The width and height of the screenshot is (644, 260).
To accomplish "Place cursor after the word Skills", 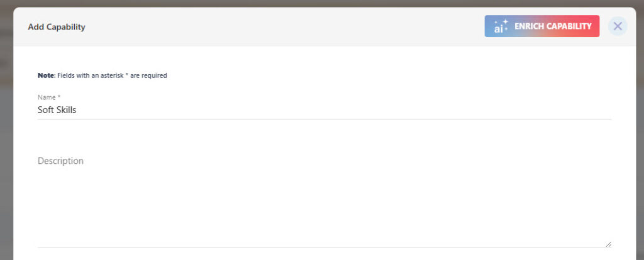I will coord(77,110).
